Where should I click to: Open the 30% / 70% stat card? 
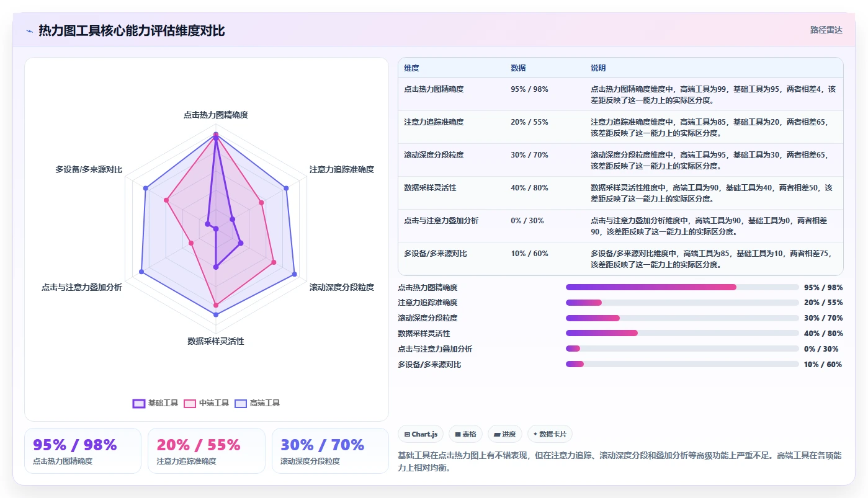click(330, 451)
